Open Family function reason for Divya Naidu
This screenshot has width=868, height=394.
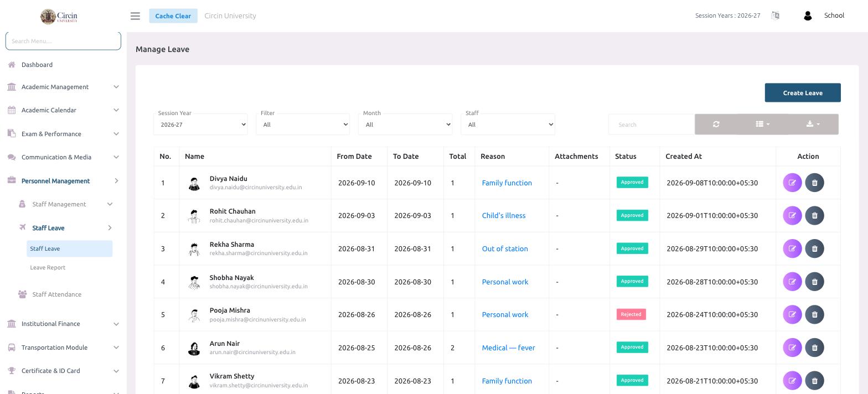507,183
